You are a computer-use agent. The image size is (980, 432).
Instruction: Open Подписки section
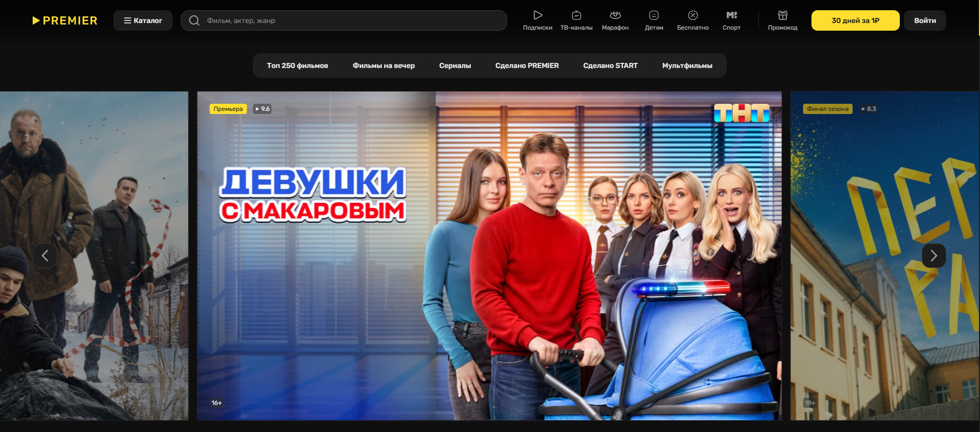(x=538, y=20)
